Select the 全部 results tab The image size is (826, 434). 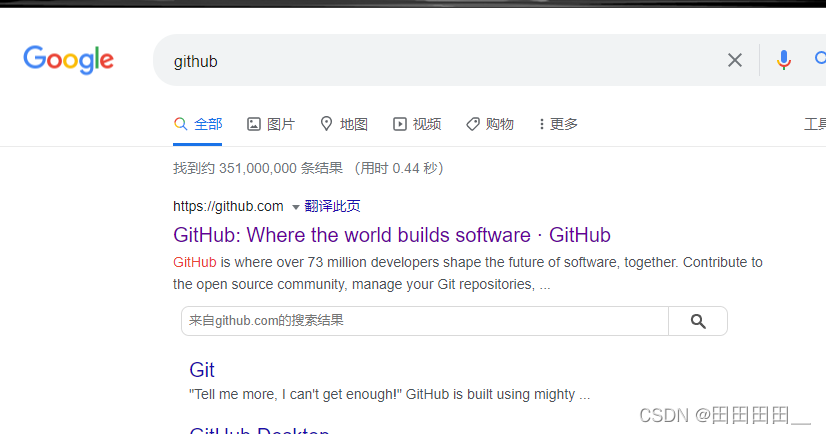coord(198,124)
